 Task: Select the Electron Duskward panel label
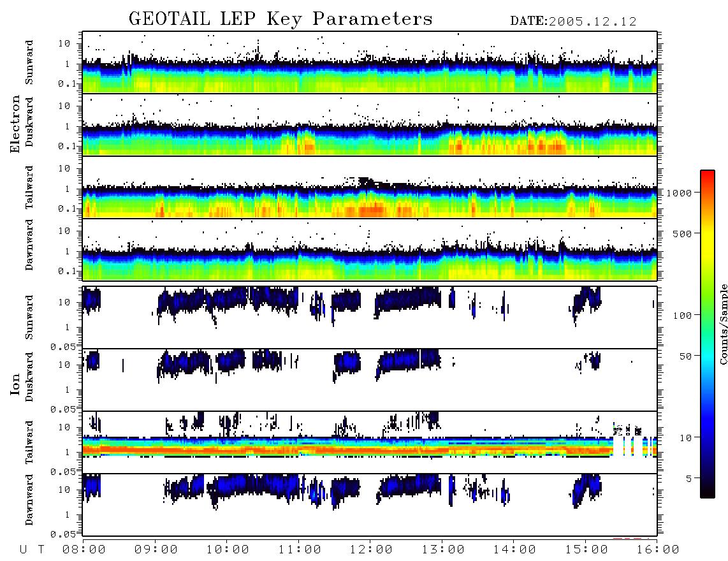(x=29, y=122)
